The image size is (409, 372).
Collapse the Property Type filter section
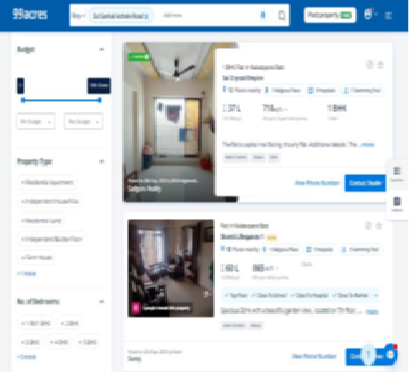[x=102, y=162]
